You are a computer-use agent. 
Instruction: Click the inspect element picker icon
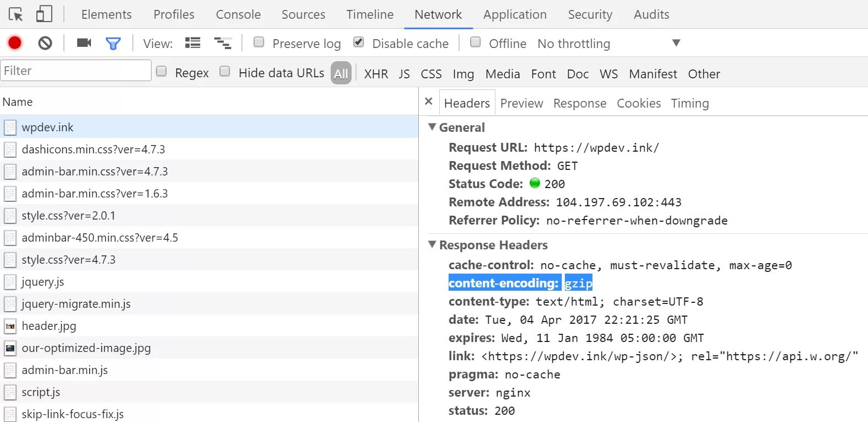(16, 14)
